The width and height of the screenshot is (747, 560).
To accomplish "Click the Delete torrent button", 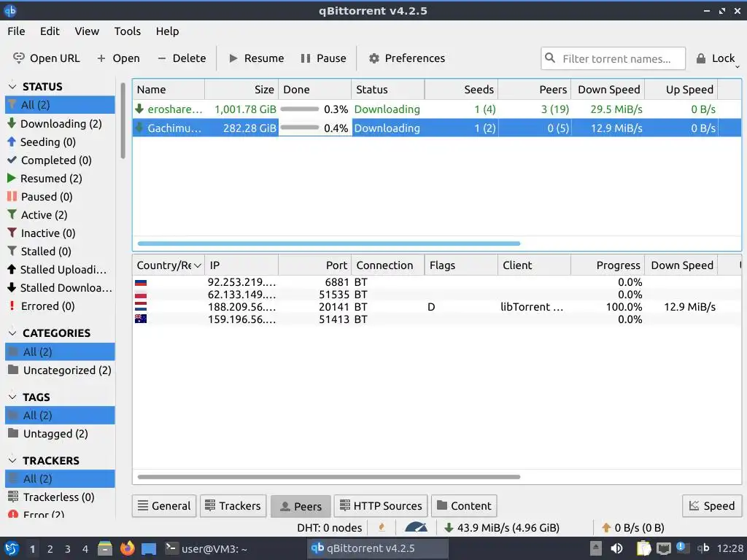I will coord(182,58).
